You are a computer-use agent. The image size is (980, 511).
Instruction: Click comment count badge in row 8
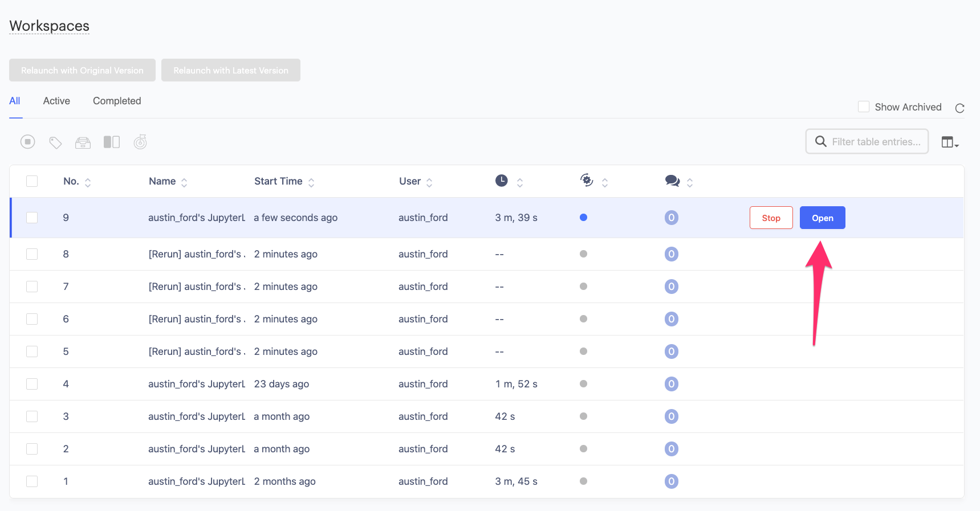point(672,254)
